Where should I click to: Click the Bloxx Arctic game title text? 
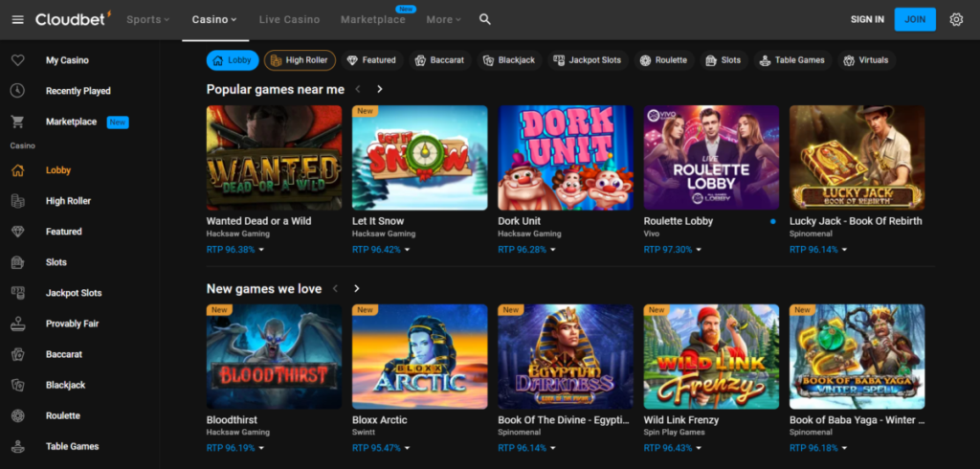[x=379, y=420]
